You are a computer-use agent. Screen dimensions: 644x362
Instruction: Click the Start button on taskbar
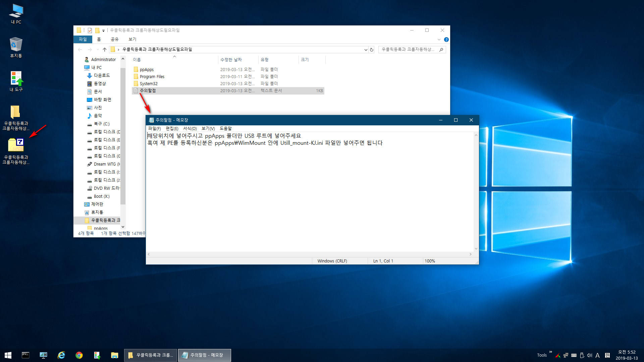(8, 355)
